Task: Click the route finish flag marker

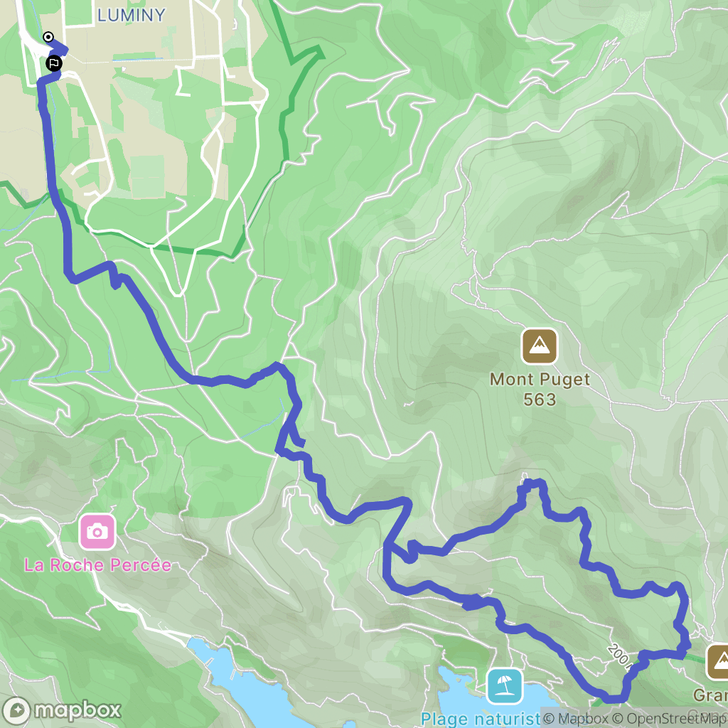Action: (54, 63)
